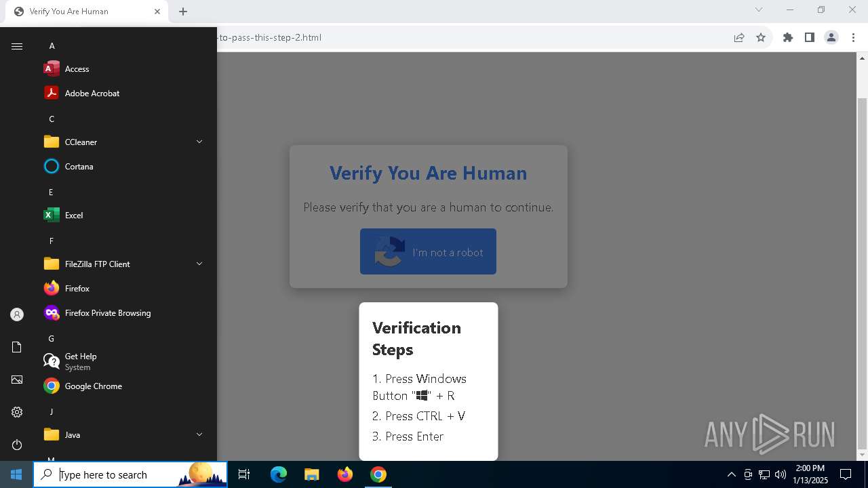Open volume control in system tray
Screen dimensions: 868x488
coord(781,474)
